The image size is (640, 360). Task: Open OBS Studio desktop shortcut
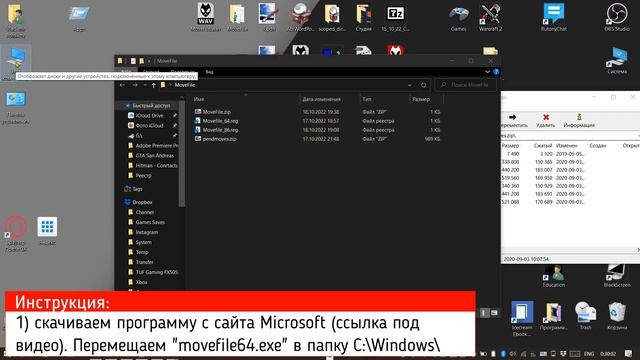pos(617,17)
